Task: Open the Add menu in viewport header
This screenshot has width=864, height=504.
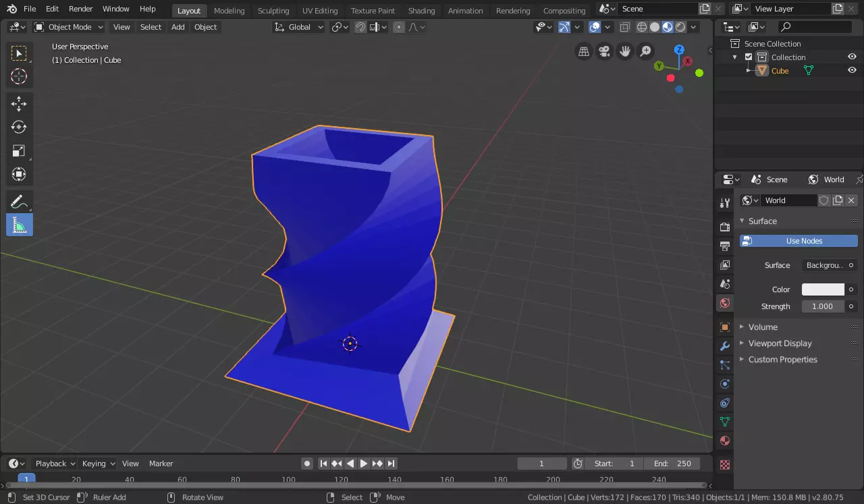Action: click(178, 27)
